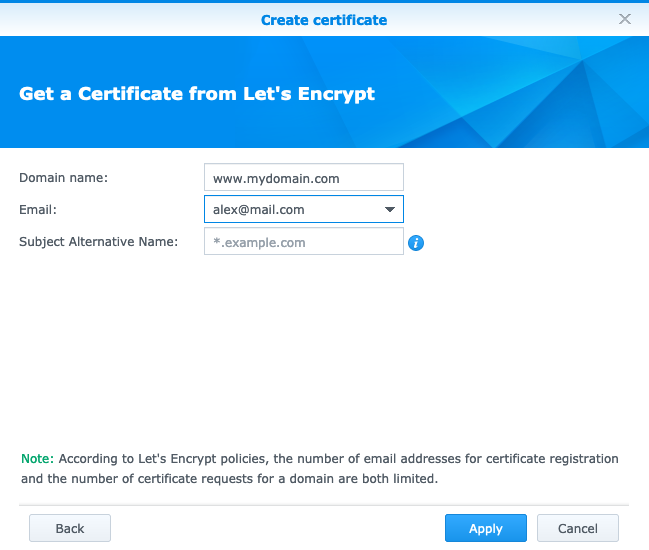Viewport: 649px width, 550px height.
Task: Click the green Note: word
Action: click(x=37, y=459)
